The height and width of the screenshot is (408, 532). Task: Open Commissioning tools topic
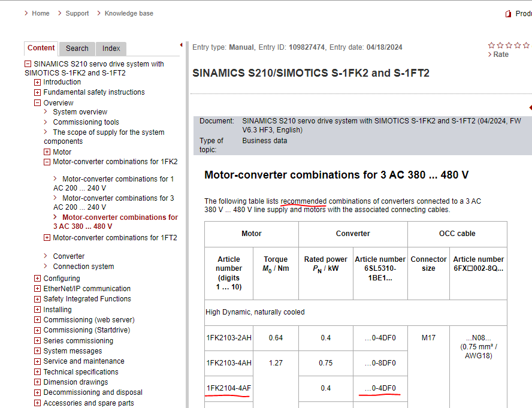coord(86,122)
